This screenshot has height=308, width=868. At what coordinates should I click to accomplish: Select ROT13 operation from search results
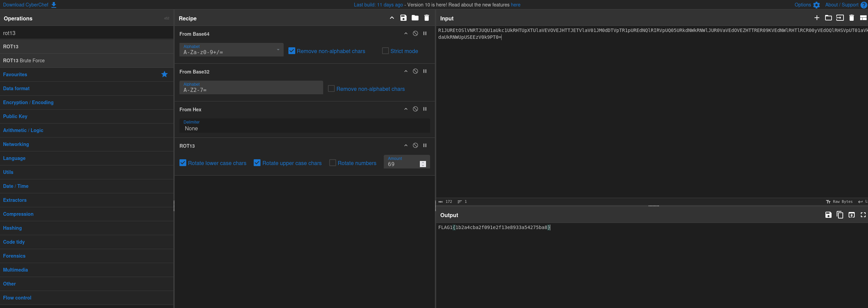(86, 47)
